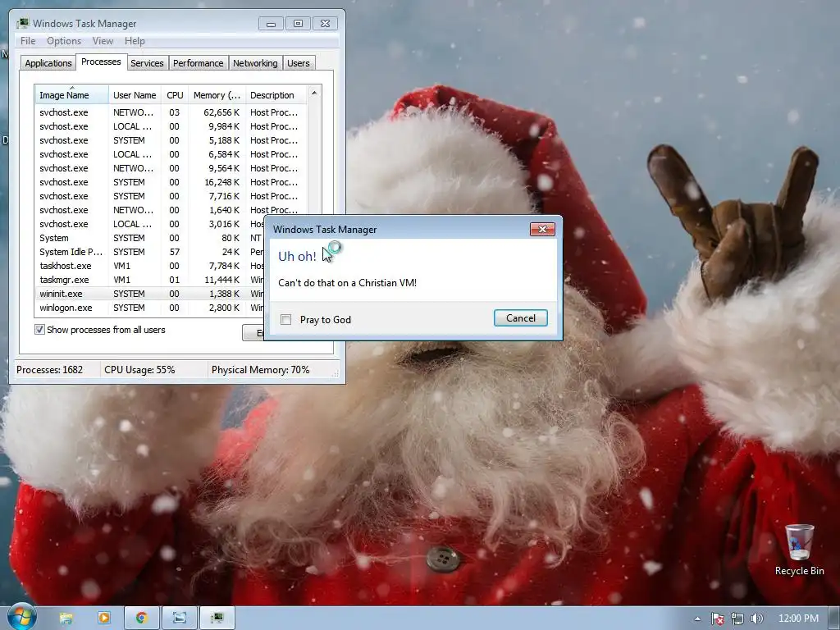This screenshot has width=840, height=630.
Task: Select svchost.exe using 3,016 K memory
Action: coord(150,224)
